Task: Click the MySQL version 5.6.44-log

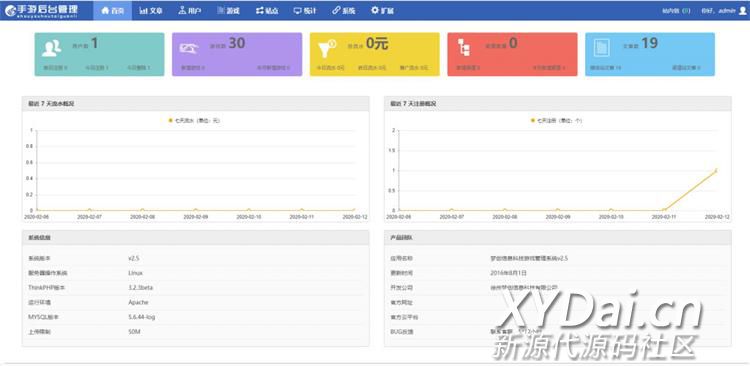Action: point(142,317)
